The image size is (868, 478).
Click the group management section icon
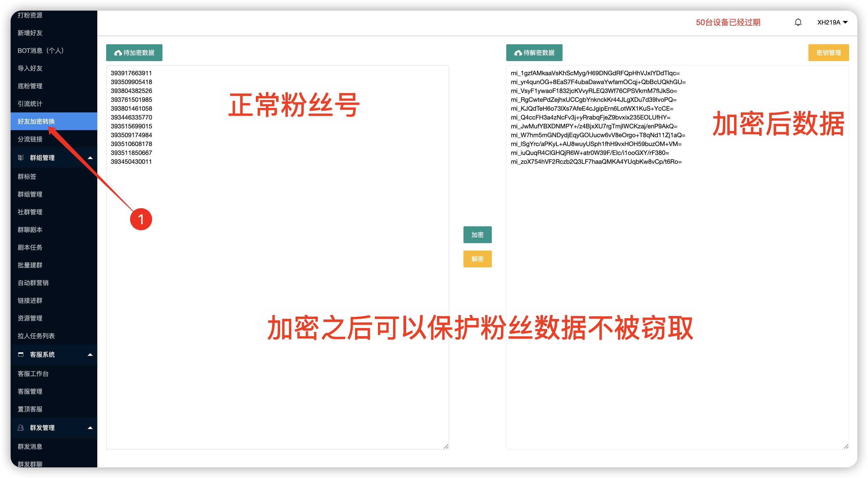click(x=21, y=158)
